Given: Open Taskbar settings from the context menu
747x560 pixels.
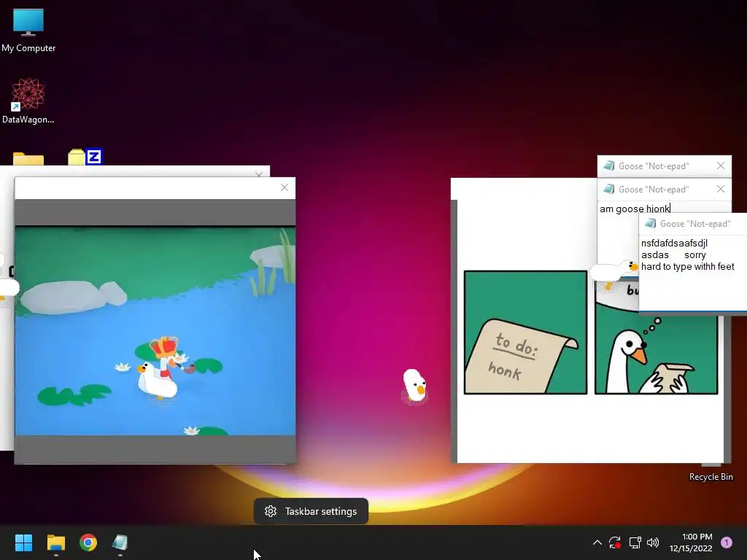Looking at the screenshot, I should coord(311,511).
